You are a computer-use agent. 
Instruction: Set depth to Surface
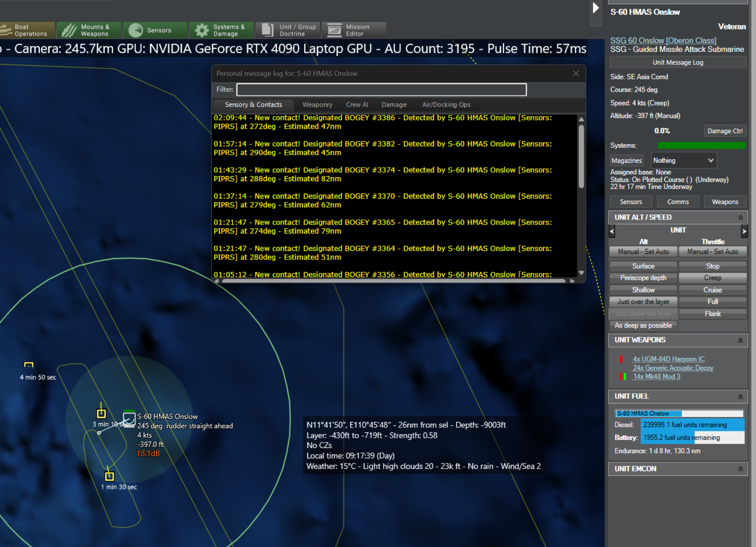643,266
